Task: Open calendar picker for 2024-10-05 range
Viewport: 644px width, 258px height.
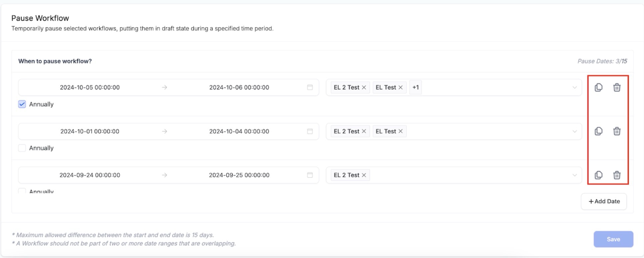Action: tap(310, 87)
